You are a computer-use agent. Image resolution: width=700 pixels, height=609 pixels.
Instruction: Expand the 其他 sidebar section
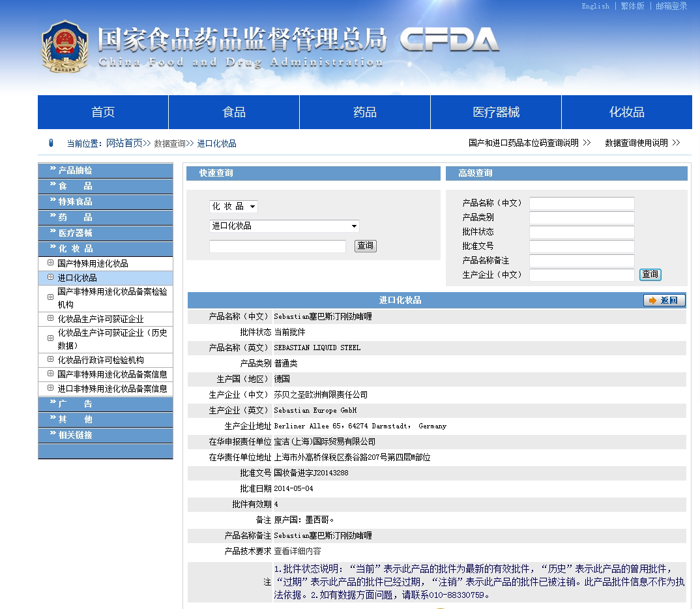click(x=106, y=420)
